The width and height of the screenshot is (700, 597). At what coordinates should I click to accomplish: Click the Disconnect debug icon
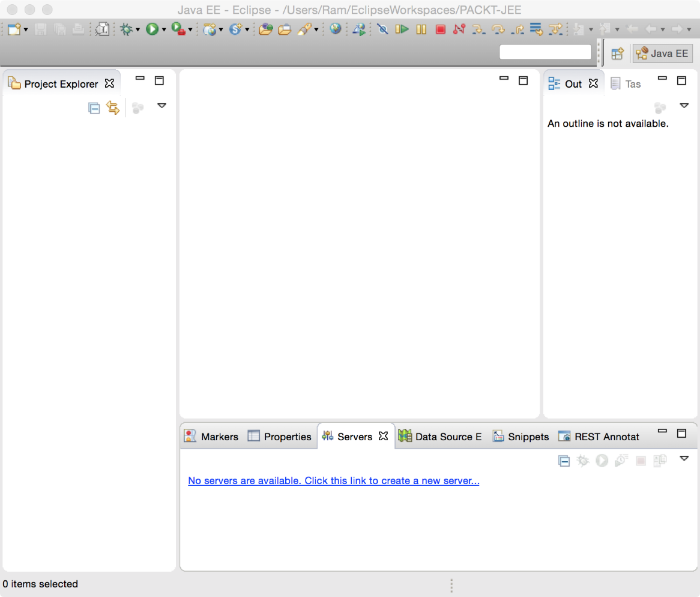coord(459,29)
